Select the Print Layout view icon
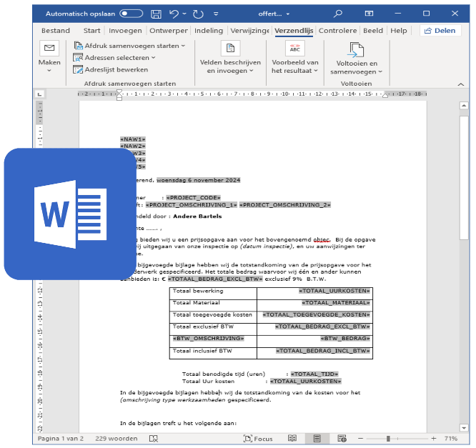 [317, 439]
